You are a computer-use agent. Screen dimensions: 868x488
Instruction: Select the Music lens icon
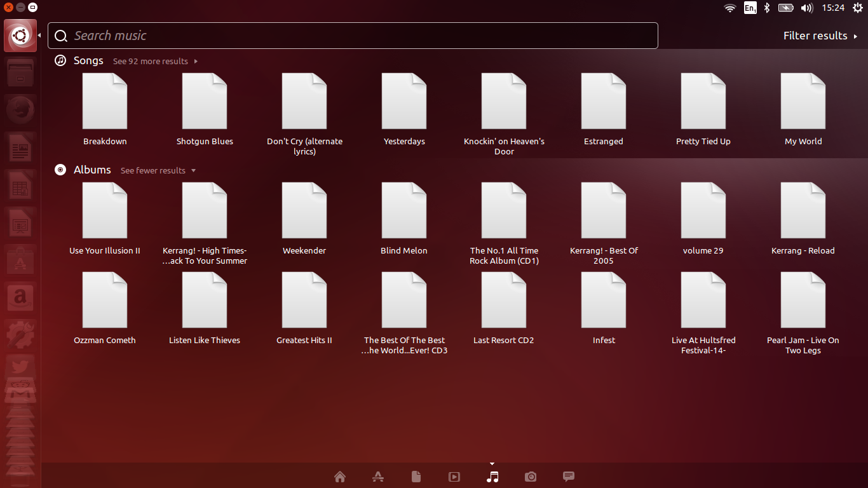click(492, 477)
